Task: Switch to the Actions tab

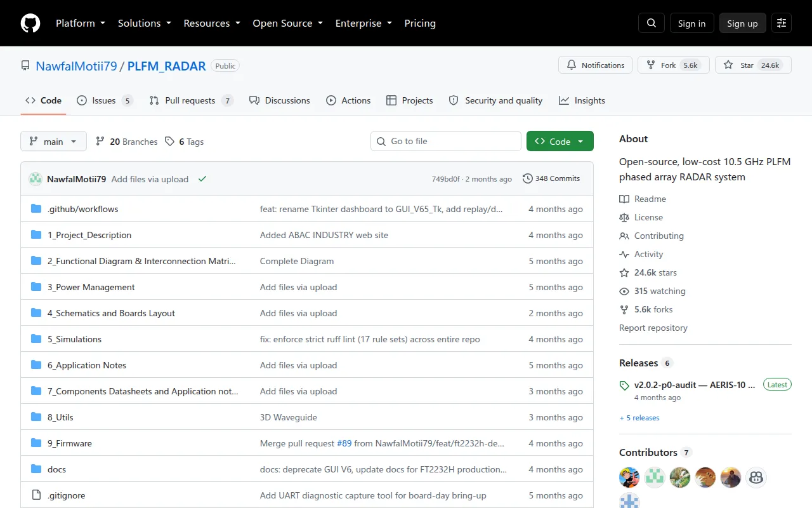Action: click(x=348, y=100)
